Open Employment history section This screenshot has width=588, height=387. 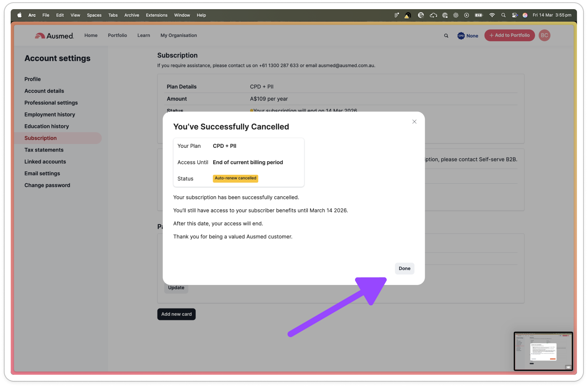click(x=50, y=115)
